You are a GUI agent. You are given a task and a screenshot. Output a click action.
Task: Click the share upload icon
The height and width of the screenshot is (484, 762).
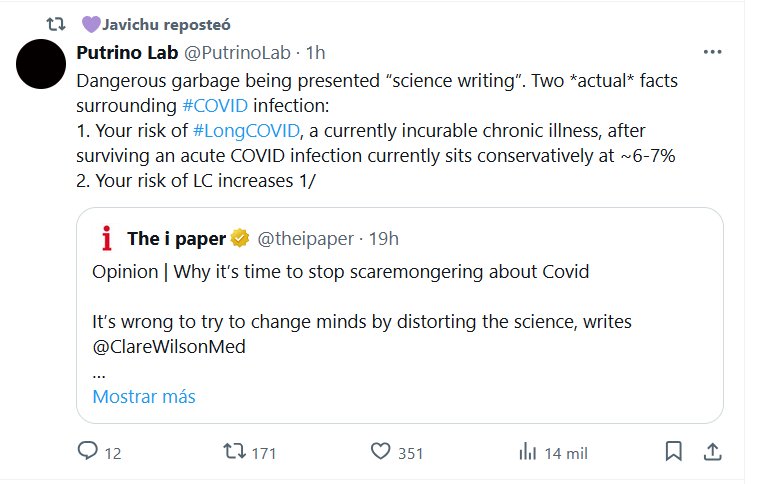tap(711, 452)
